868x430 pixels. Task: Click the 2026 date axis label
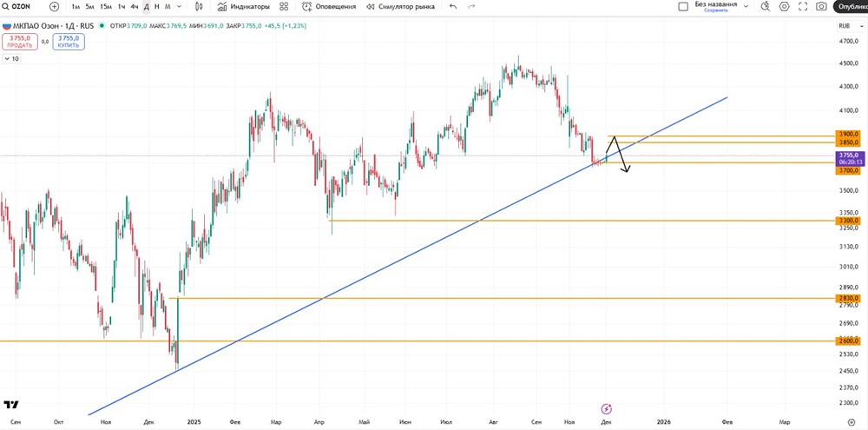pos(662,421)
